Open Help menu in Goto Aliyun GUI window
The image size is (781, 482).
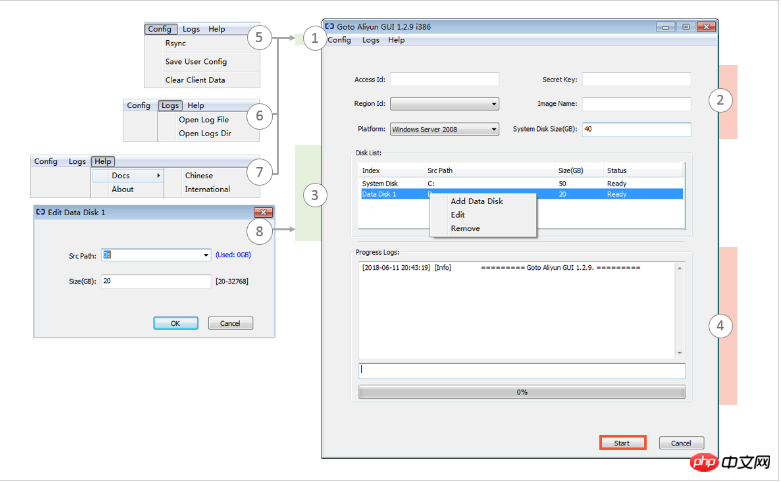click(396, 40)
